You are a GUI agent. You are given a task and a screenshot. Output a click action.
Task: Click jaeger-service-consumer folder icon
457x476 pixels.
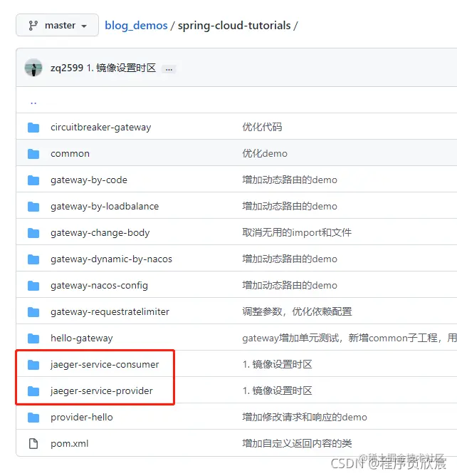33,365
